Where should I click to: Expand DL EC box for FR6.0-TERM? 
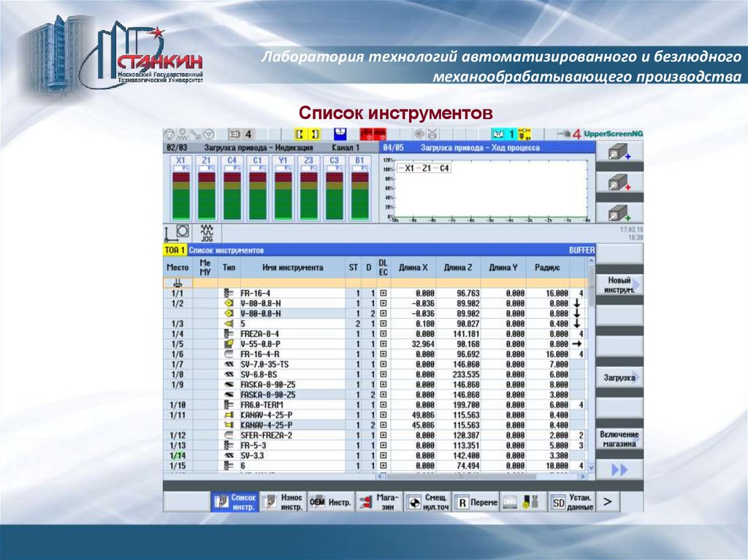[383, 405]
